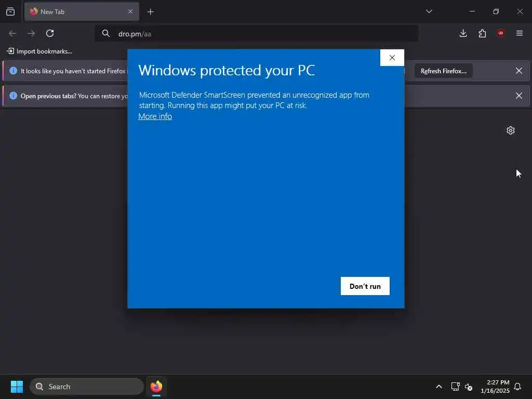Click the Refresh Firefox... button
This screenshot has height=399, width=532.
point(444,71)
